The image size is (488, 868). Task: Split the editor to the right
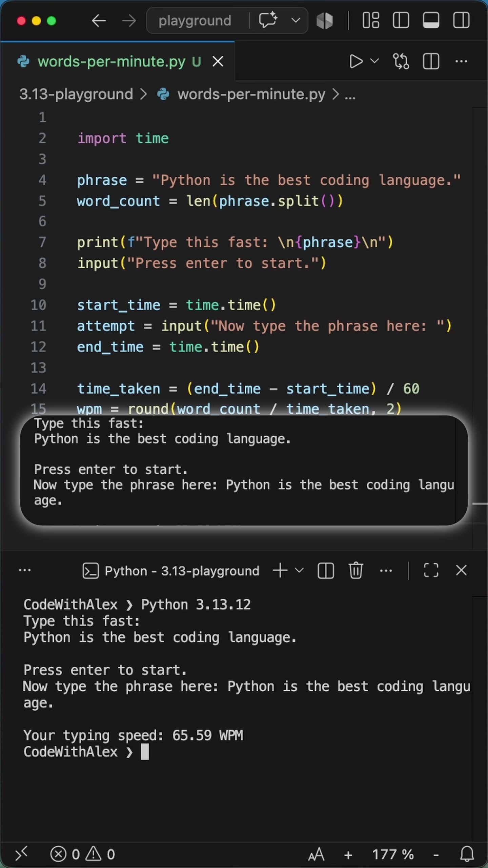pyautogui.click(x=431, y=62)
